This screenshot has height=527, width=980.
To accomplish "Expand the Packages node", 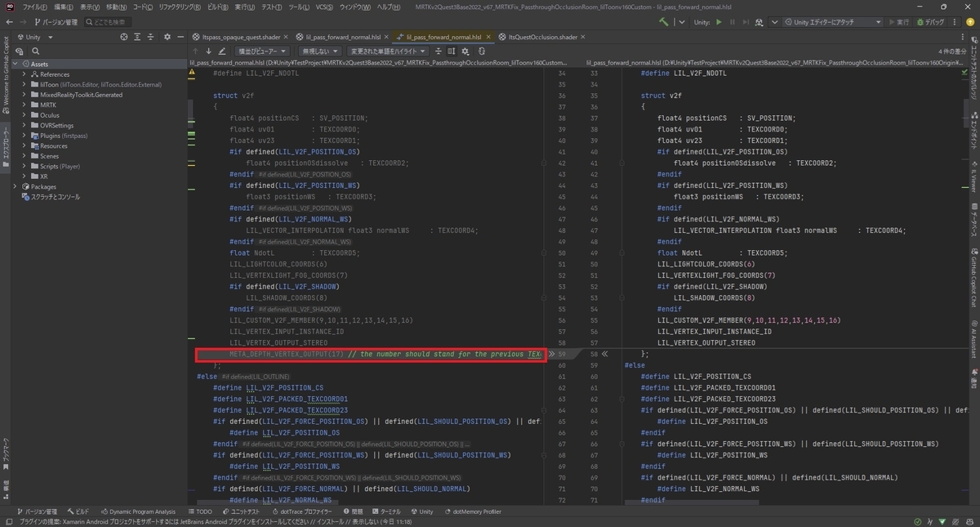I will click(x=15, y=186).
